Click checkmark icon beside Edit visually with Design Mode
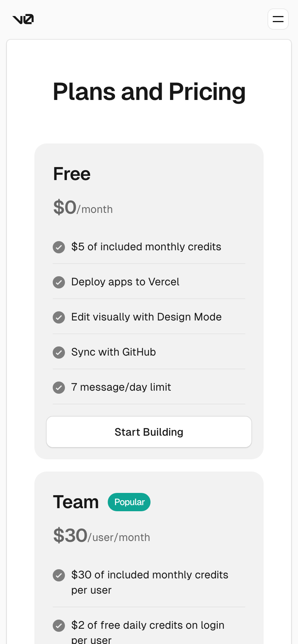Image resolution: width=298 pixels, height=644 pixels. click(x=59, y=317)
